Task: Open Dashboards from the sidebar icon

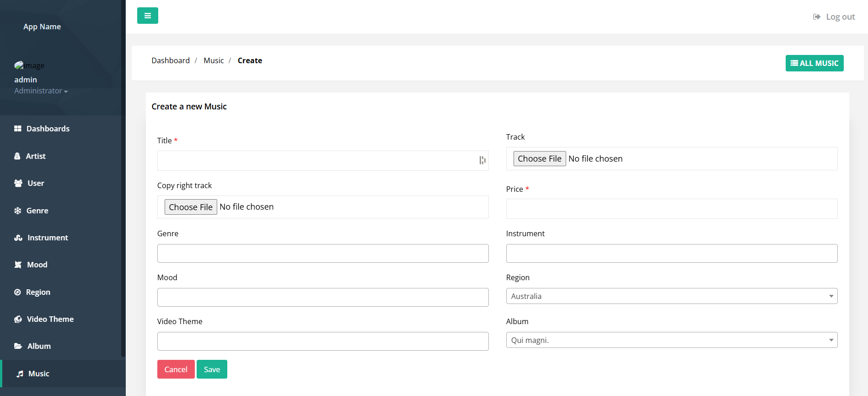Action: click(x=18, y=129)
